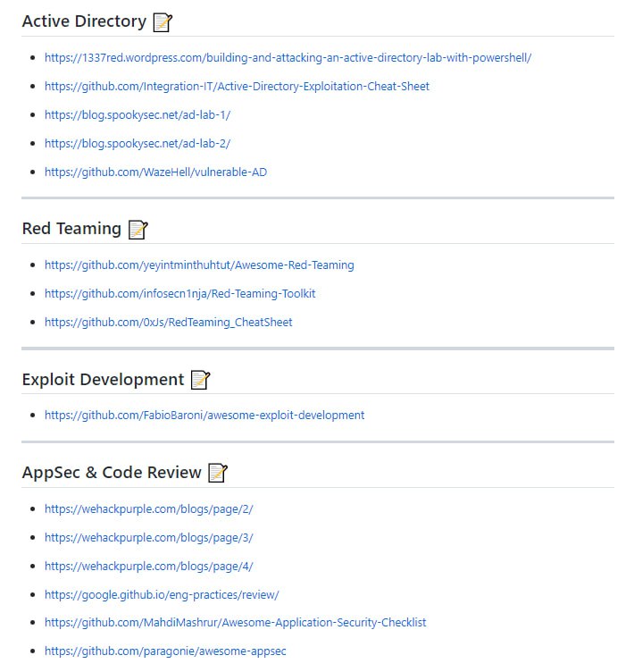Click the memo icon beside Active Directory heading

(163, 22)
